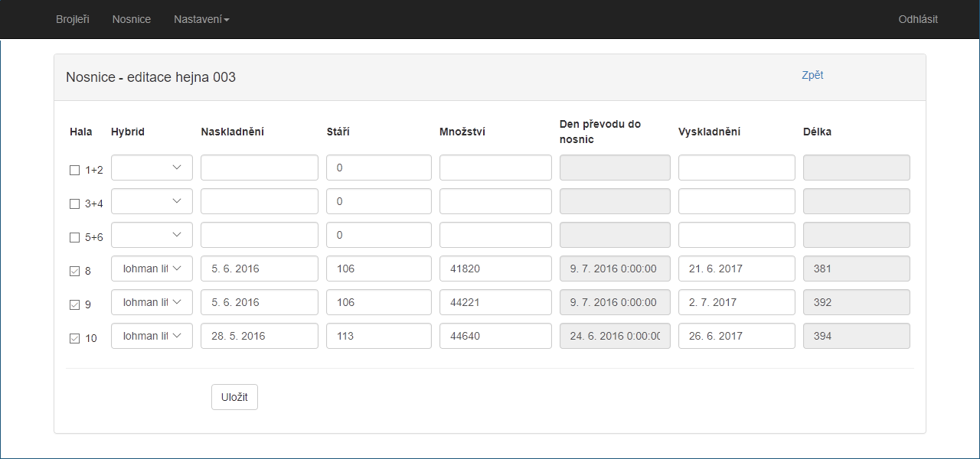Click the page title 'Nosnice - editace hejna 003'

coord(151,77)
